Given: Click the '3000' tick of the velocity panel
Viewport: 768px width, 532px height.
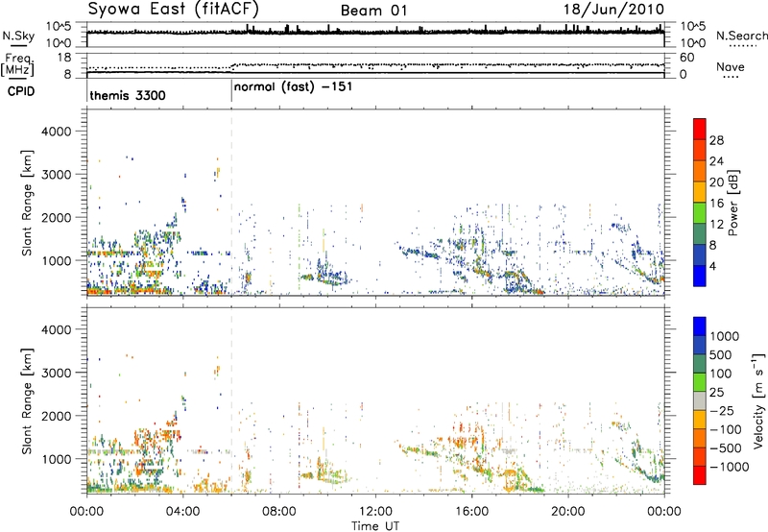Looking at the screenshot, I should pos(56,373).
